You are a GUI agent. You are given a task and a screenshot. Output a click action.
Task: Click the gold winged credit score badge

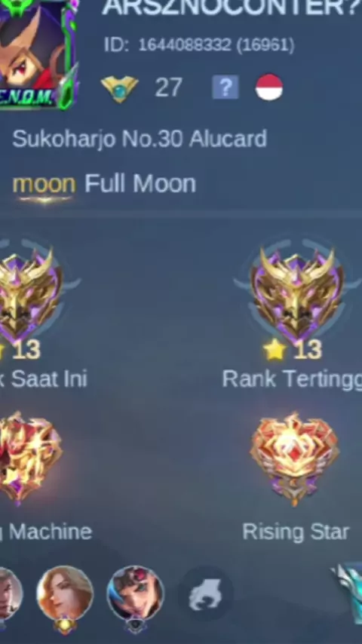[x=120, y=88]
